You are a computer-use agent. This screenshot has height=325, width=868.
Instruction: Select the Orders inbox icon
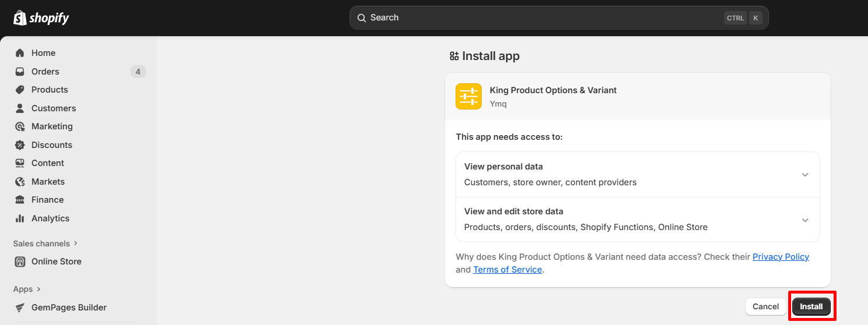tap(20, 72)
